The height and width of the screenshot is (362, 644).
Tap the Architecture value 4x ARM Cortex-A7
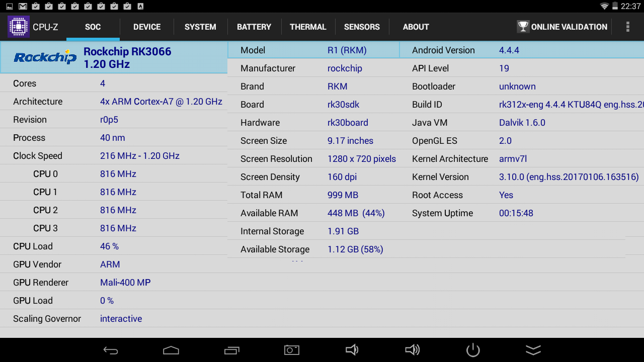[161, 102]
